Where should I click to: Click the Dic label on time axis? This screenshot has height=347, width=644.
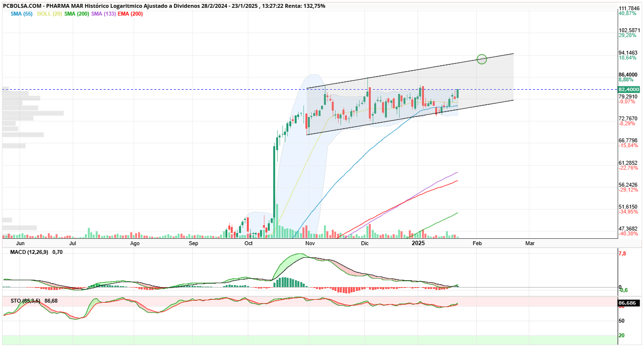pyautogui.click(x=364, y=243)
